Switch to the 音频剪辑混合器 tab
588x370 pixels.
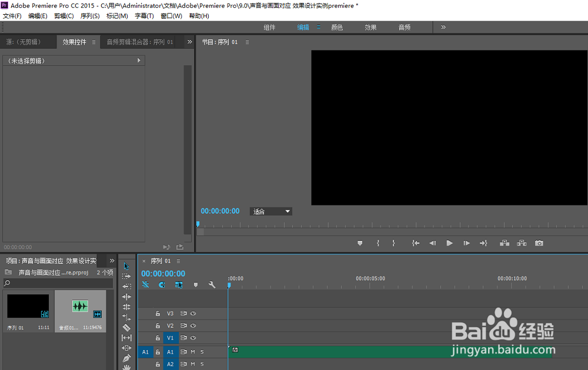[x=140, y=42]
